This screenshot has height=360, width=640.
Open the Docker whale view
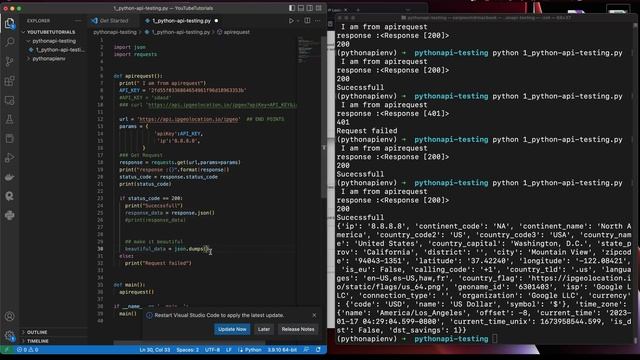(9, 177)
